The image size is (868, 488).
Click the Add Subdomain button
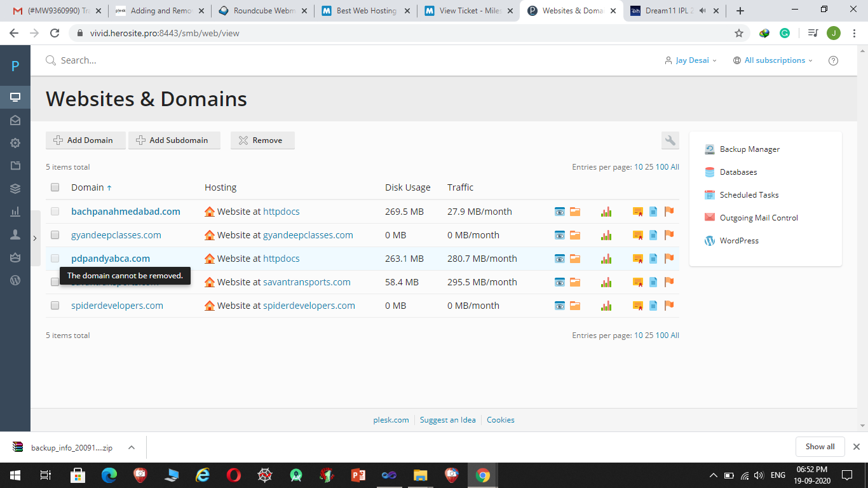(x=174, y=140)
